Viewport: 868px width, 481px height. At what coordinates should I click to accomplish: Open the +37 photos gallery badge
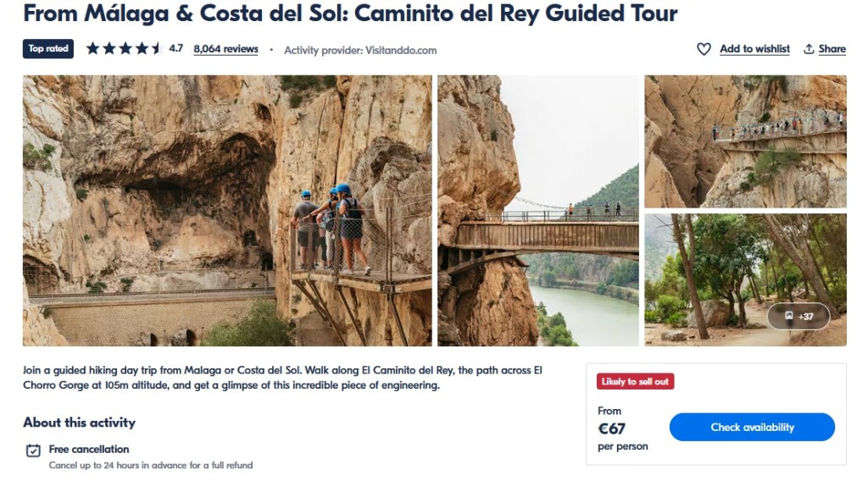coord(798,316)
